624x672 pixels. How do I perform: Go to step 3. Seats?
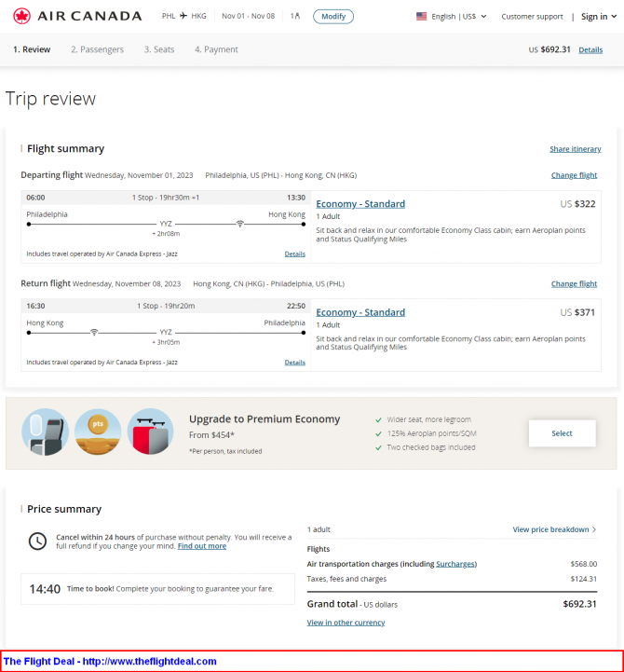pyautogui.click(x=159, y=49)
